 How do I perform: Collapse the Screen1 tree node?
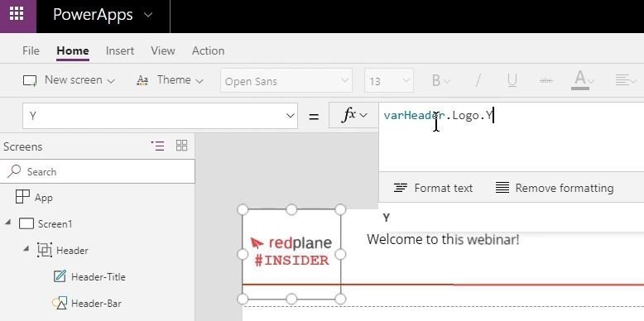(x=7, y=223)
